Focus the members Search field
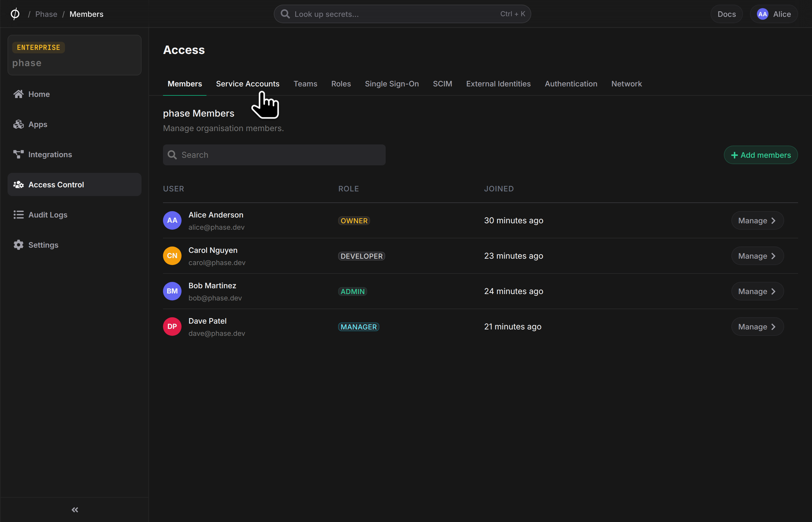 (274, 155)
